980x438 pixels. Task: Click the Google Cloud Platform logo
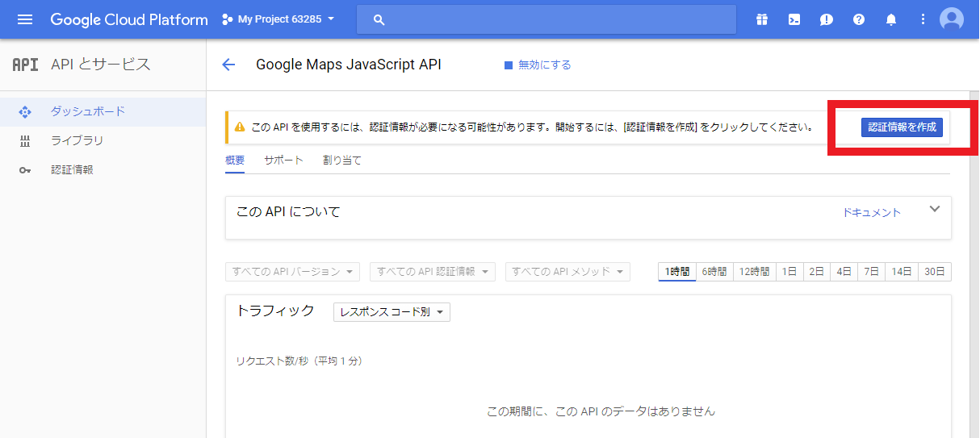coord(129,19)
